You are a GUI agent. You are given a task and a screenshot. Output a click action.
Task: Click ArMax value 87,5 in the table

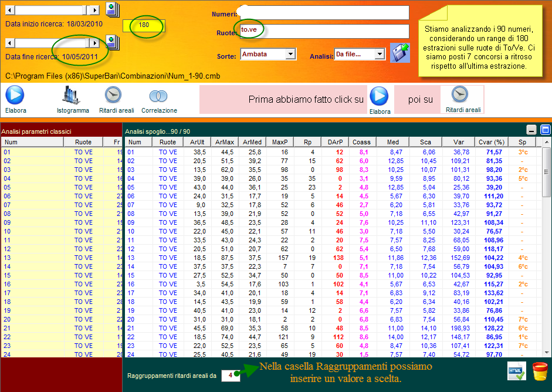(227, 258)
